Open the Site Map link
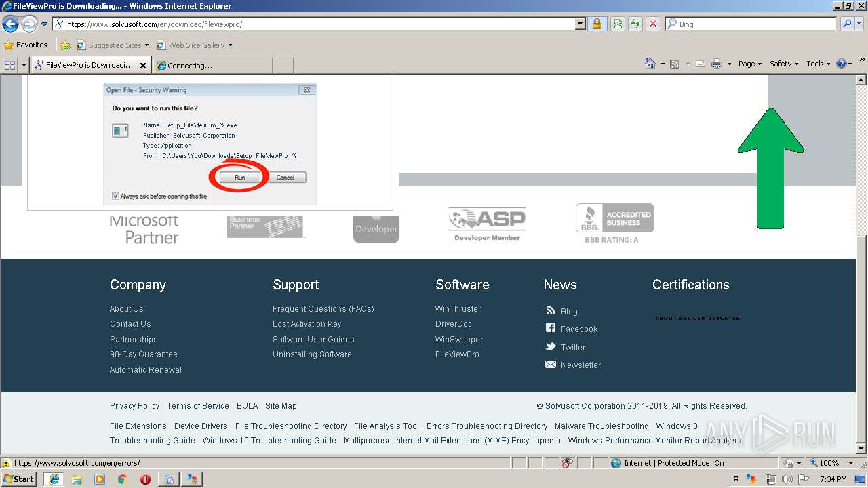Screen dimensions: 868x488 (281, 406)
